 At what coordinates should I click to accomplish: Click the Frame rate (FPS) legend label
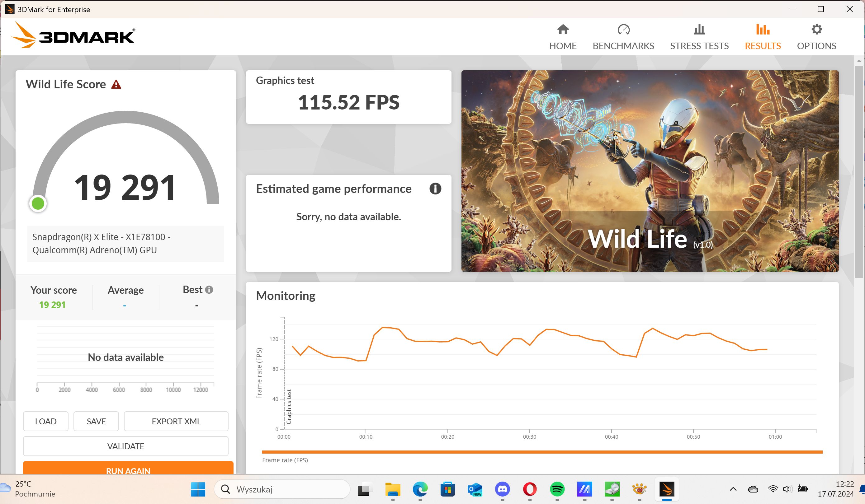coord(285,460)
